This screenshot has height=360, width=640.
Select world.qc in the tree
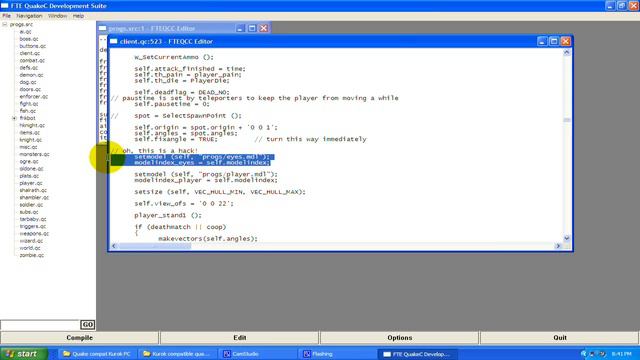[30, 248]
